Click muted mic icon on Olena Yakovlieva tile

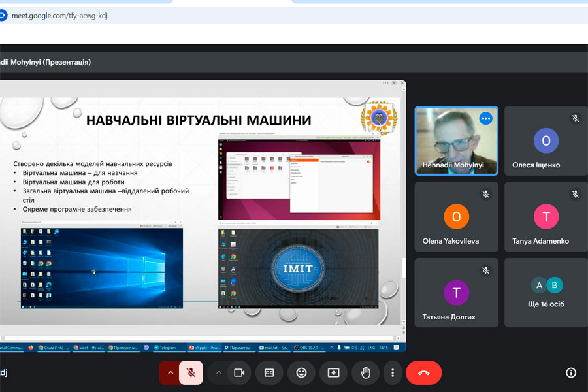tap(485, 194)
